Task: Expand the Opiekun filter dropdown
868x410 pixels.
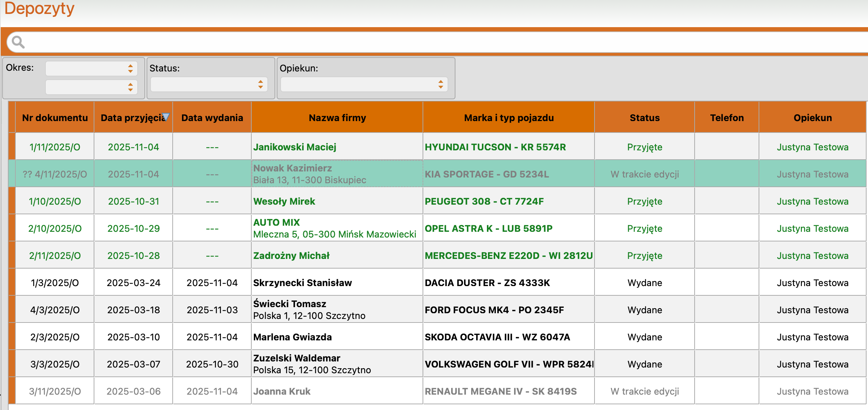Action: [x=364, y=85]
